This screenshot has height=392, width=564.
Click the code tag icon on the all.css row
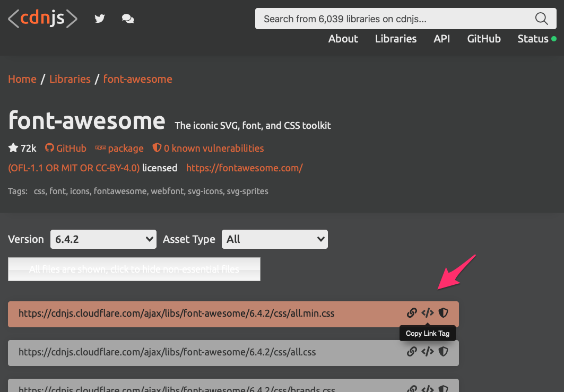(428, 352)
